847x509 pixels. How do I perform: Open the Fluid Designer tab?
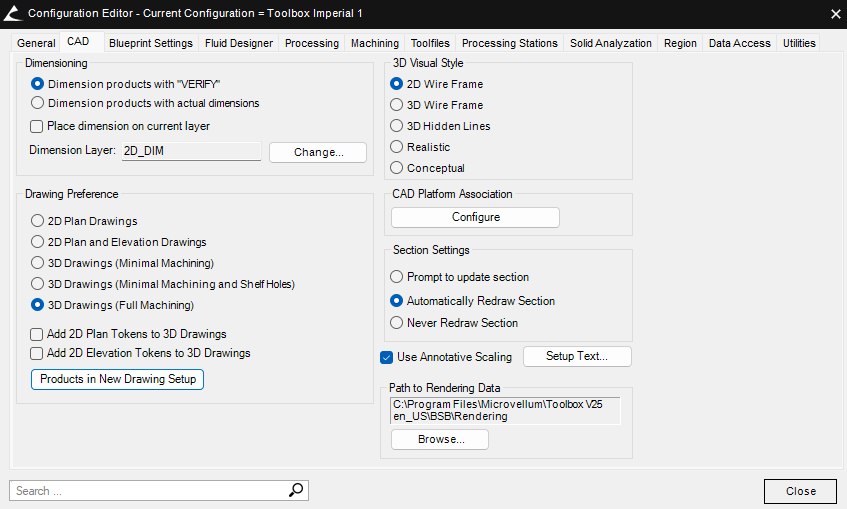tap(239, 43)
